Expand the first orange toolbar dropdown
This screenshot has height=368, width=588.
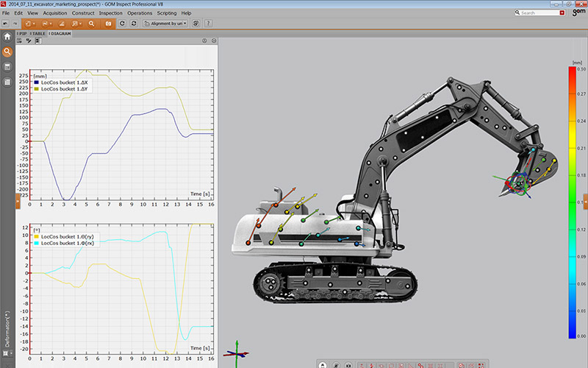point(33,24)
